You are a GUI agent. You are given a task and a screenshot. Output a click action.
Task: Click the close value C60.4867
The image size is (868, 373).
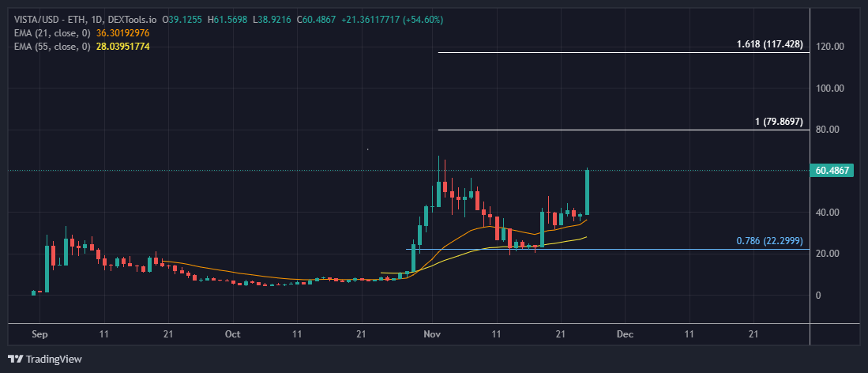pos(315,20)
